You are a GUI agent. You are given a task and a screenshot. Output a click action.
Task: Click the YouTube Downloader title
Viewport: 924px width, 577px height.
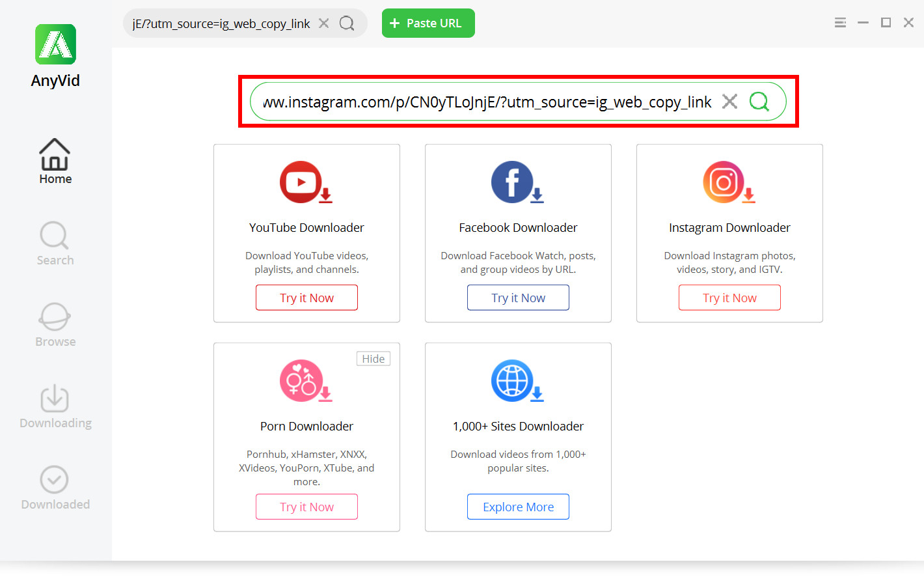pos(306,227)
